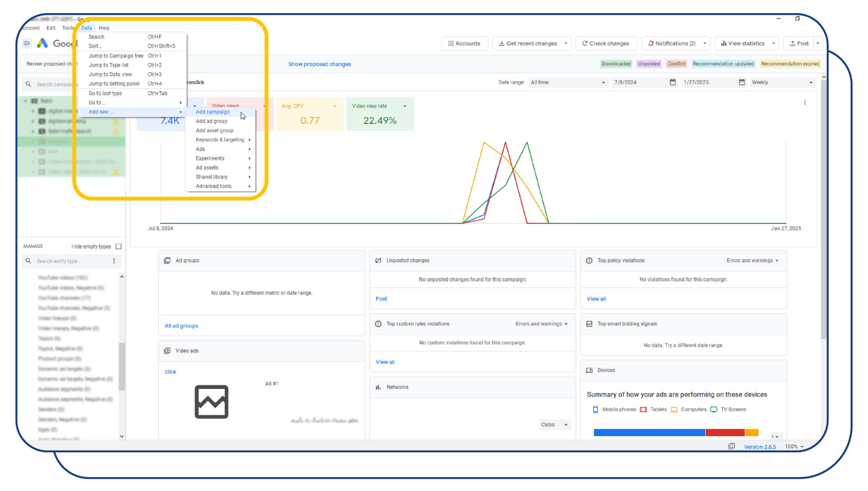Toggle the Computers legend item
This screenshot has width=868, height=491.
689,409
